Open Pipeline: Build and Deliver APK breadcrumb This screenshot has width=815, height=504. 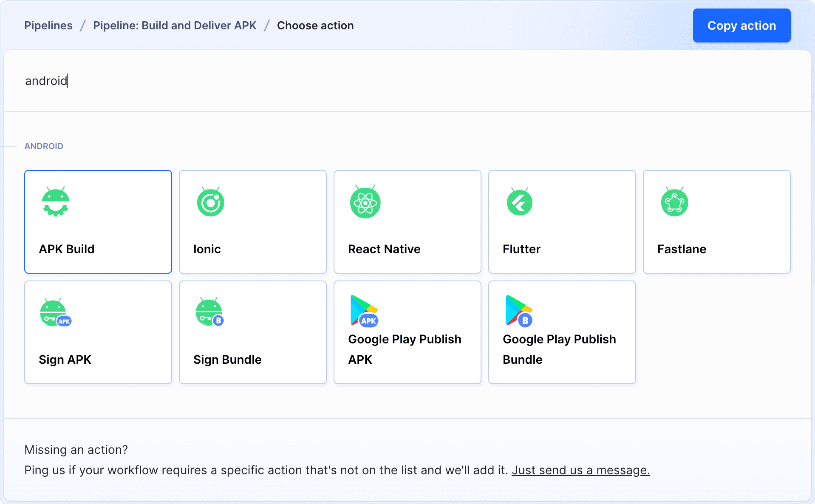tap(175, 25)
